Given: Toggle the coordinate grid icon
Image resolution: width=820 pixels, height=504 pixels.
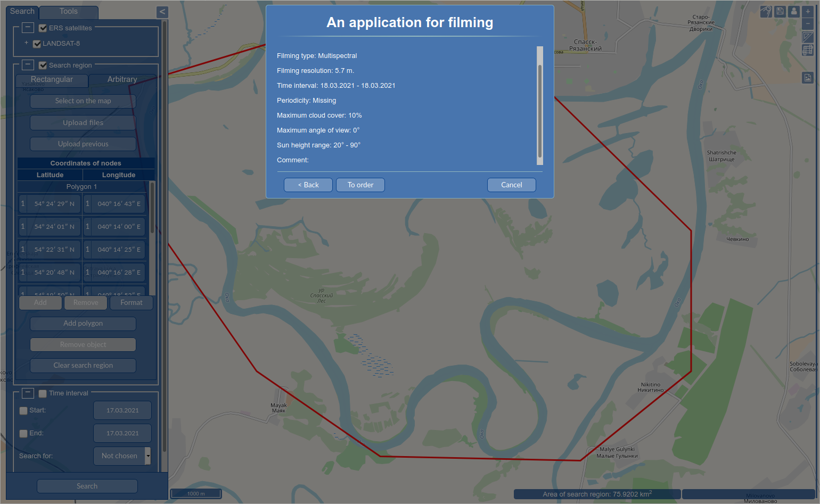Looking at the screenshot, I should click(808, 50).
